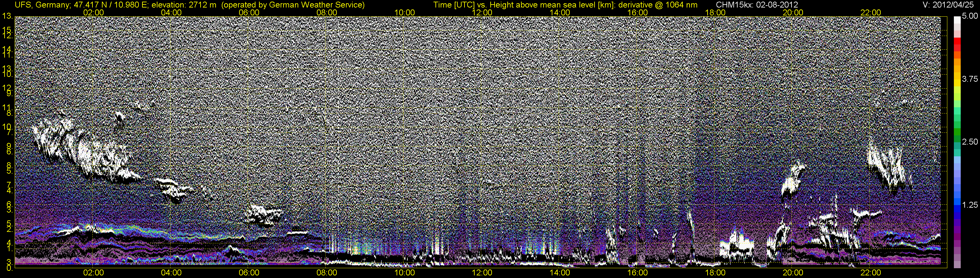Click the 3.75 value on the color scale
Screen dimensions: 980x278
(970, 79)
